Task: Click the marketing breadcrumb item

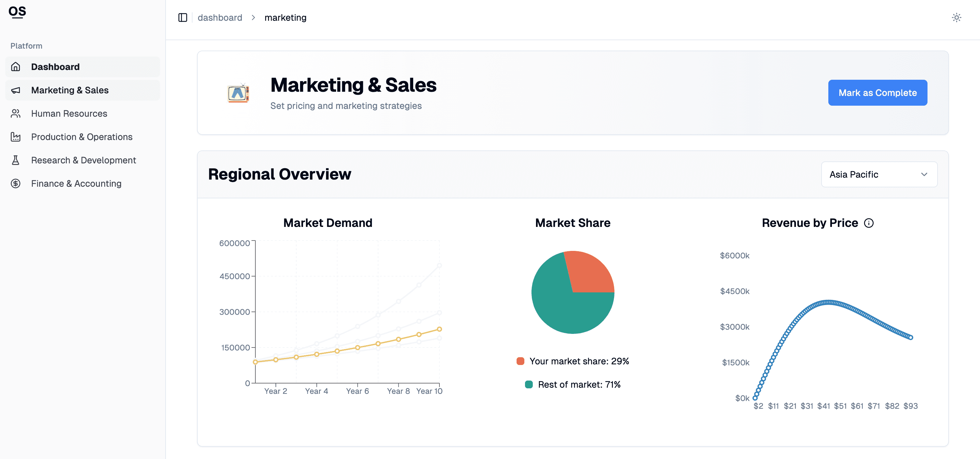Action: 285,18
